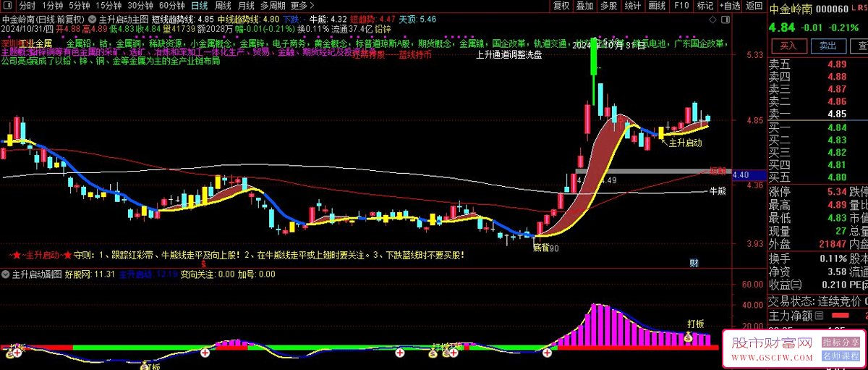868x370 pixels.
Task: Switch to the 分时 timeframe
Action: coord(27,5)
